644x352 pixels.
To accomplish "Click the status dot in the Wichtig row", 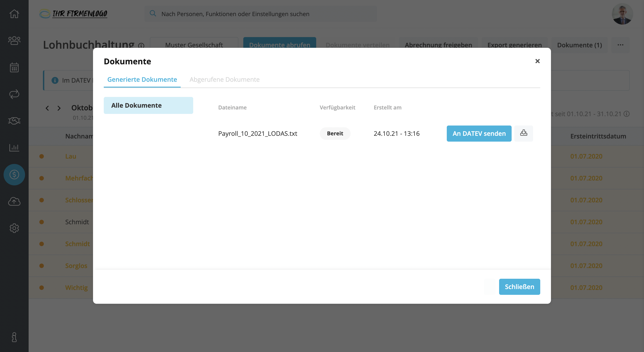I will [42, 288].
